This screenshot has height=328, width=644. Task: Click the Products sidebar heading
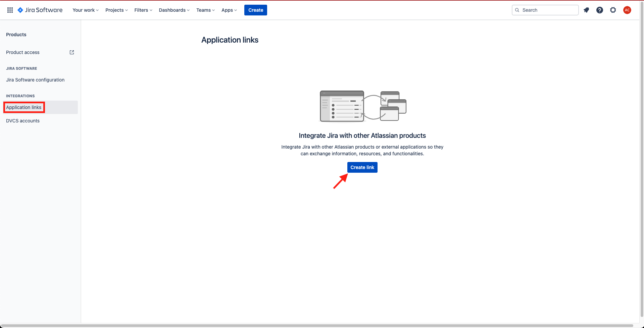point(16,35)
